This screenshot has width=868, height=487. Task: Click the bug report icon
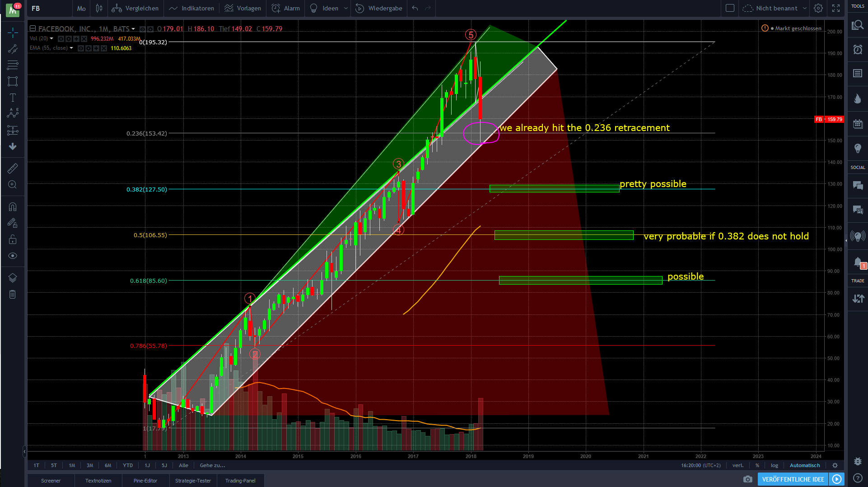[x=858, y=461]
